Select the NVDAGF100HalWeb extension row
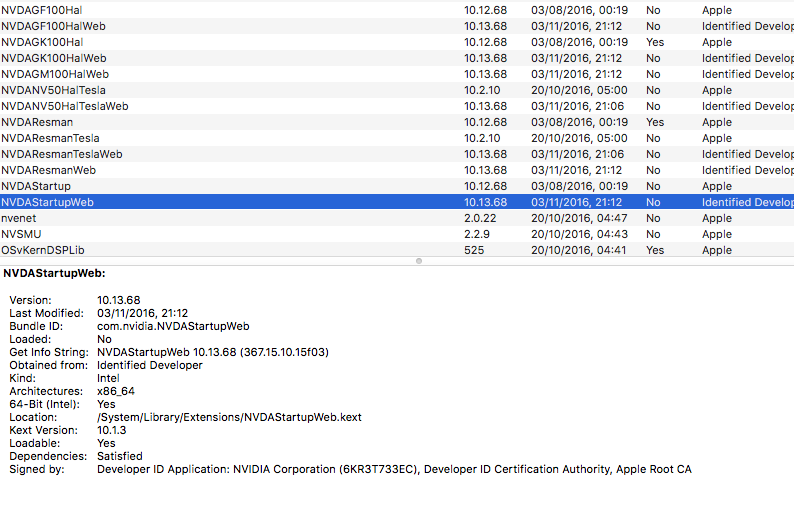The width and height of the screenshot is (794, 510). [x=397, y=26]
